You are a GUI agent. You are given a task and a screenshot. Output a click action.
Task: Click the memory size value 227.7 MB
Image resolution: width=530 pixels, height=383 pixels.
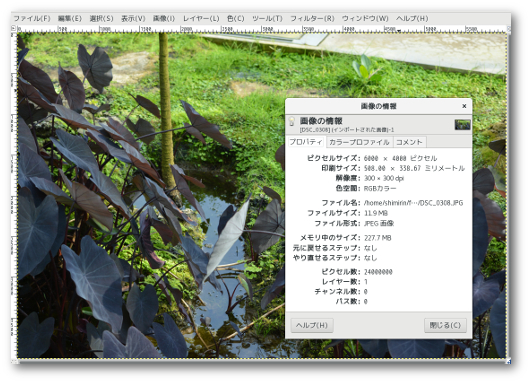coord(377,238)
